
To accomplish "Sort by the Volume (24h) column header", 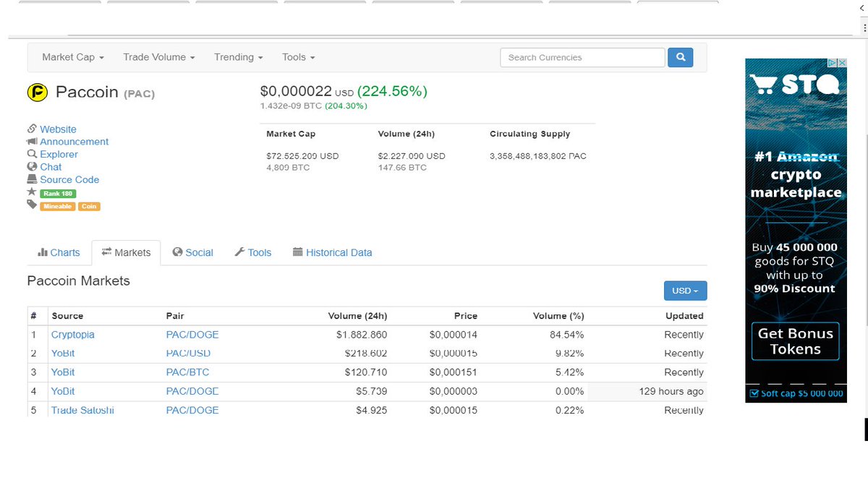I will click(x=357, y=316).
